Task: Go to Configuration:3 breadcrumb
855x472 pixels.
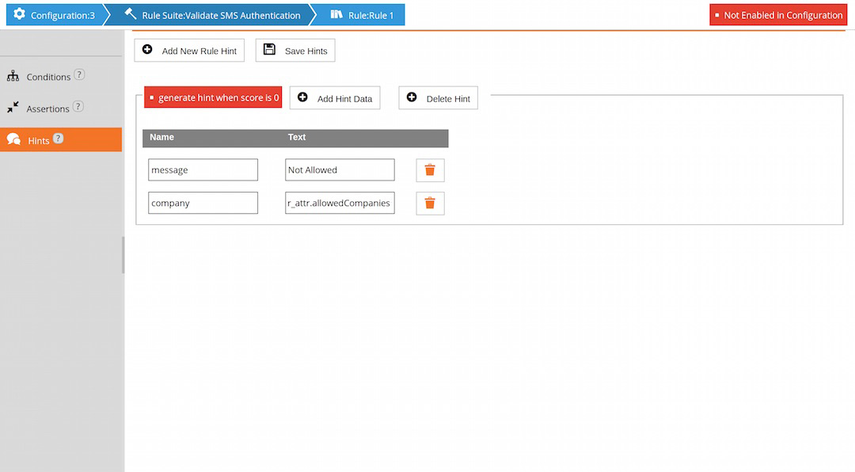Action: [55, 15]
